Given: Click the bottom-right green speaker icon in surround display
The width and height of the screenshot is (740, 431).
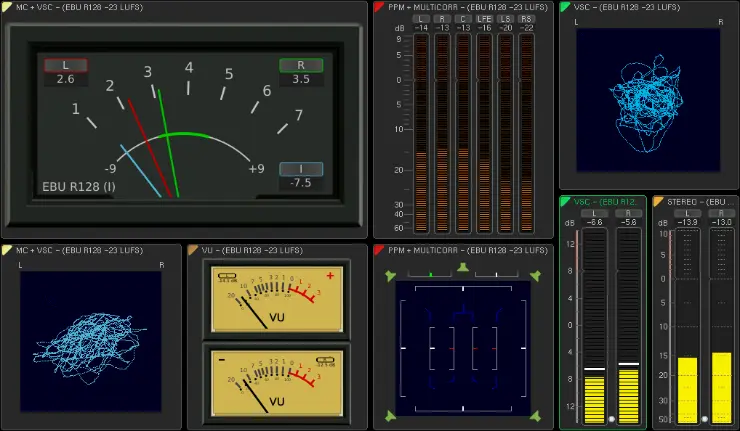Looking at the screenshot, I should (535, 415).
